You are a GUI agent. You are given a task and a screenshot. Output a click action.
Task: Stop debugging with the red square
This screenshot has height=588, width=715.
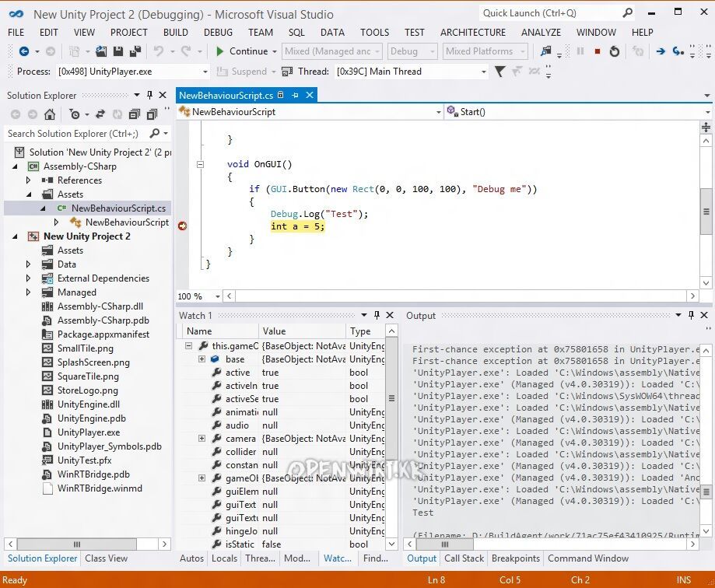598,51
